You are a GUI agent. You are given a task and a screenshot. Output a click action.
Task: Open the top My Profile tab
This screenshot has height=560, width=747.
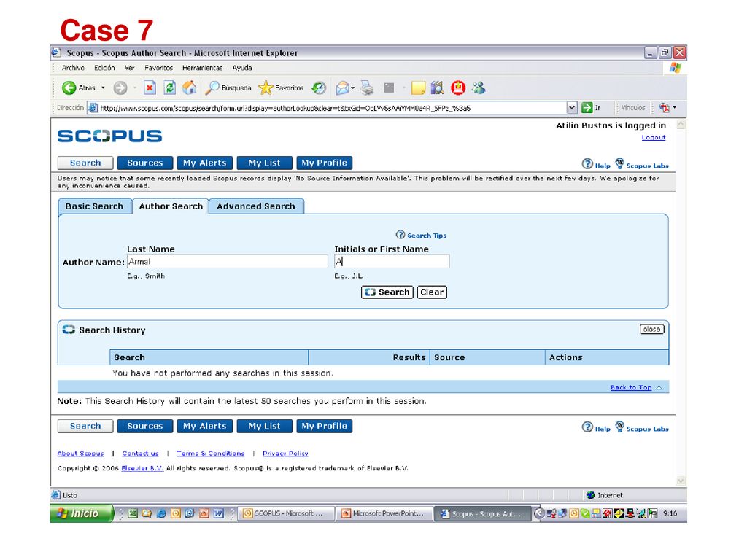(x=325, y=163)
